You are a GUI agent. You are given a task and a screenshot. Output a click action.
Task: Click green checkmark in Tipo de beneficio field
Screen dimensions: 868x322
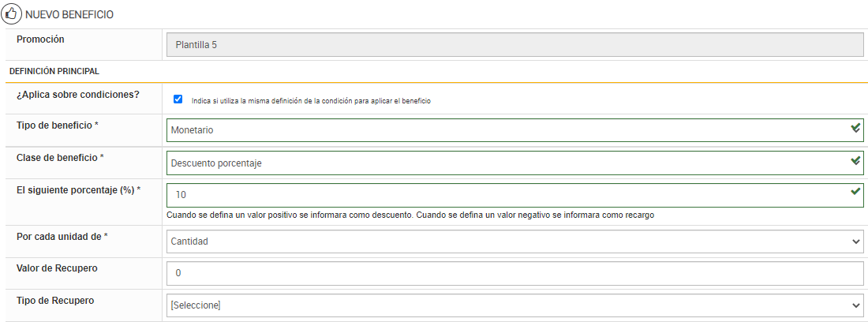[855, 129]
